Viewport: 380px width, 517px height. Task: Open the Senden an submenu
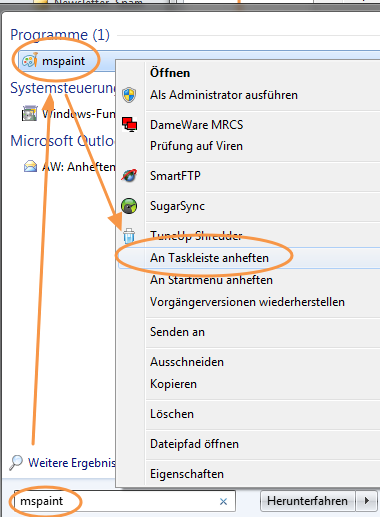coord(177,332)
